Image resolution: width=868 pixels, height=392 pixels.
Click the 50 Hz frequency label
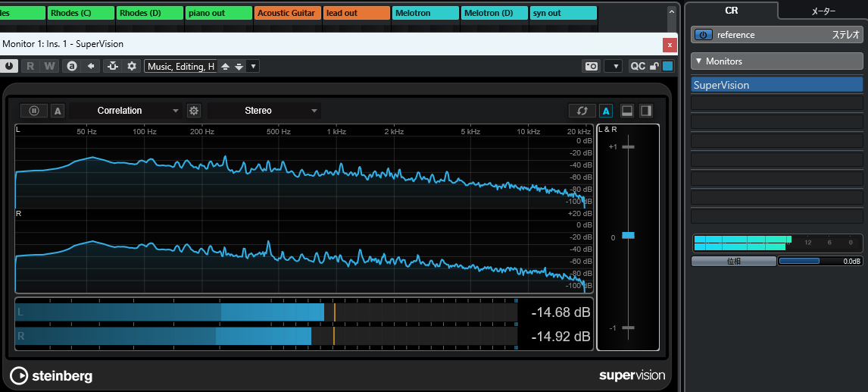[x=87, y=132]
